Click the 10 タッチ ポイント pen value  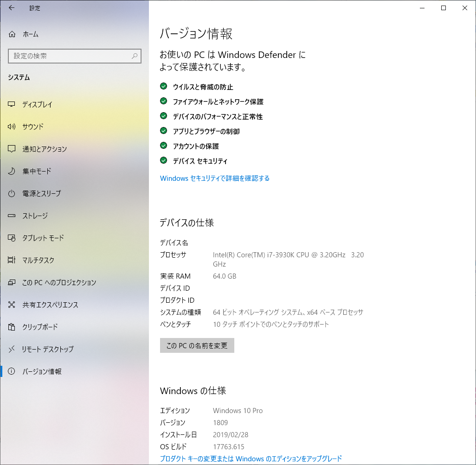(271, 324)
